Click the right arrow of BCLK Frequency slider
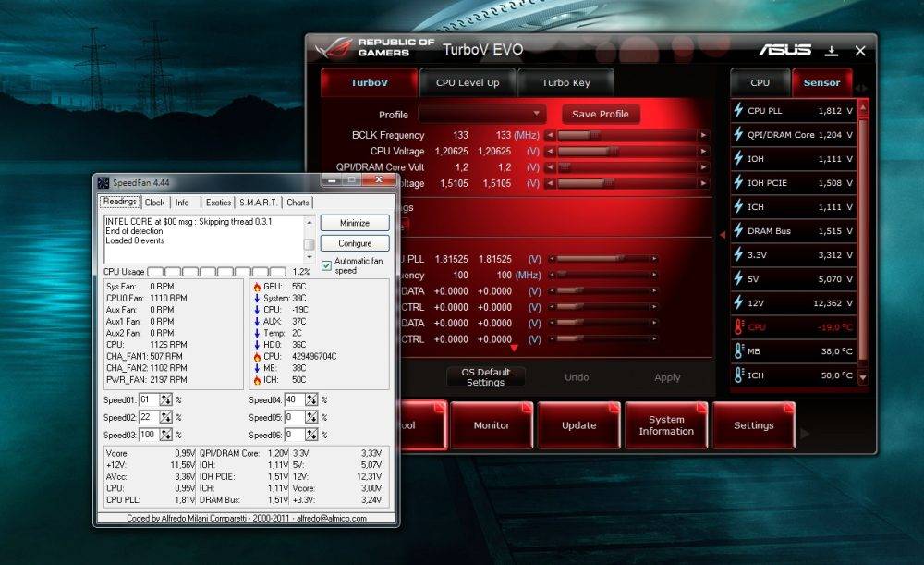The height and width of the screenshot is (565, 924). pos(703,135)
